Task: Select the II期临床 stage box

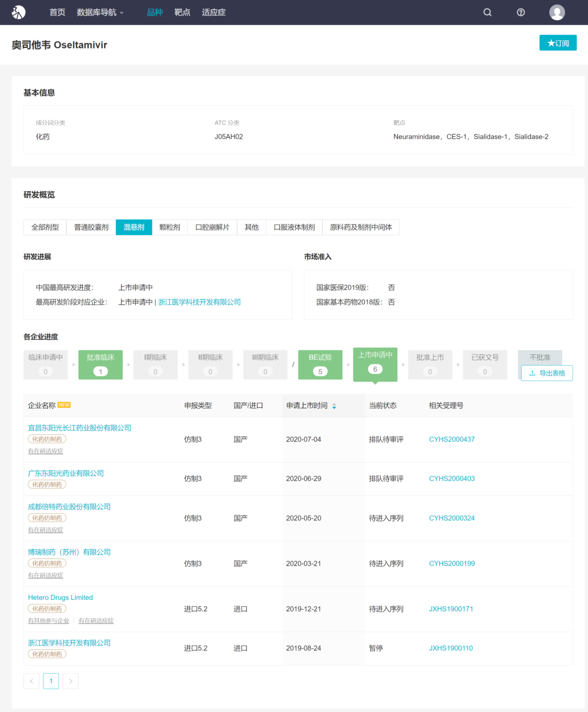Action: point(211,365)
